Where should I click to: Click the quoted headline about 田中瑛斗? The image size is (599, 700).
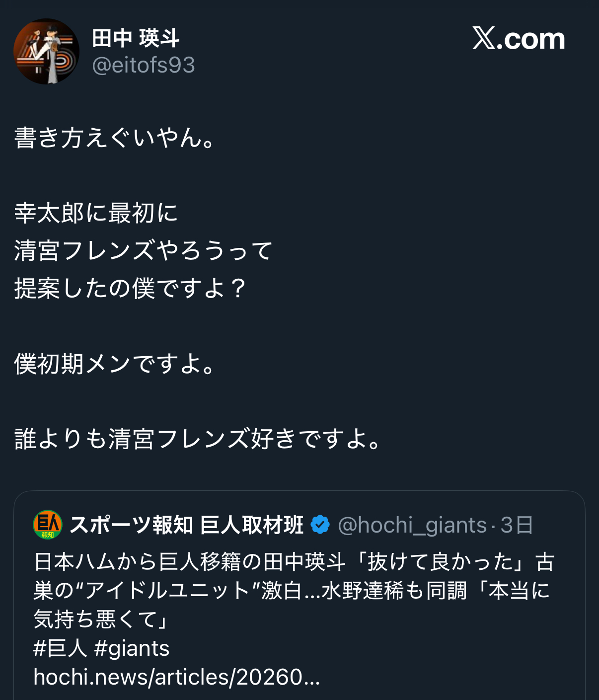click(293, 562)
